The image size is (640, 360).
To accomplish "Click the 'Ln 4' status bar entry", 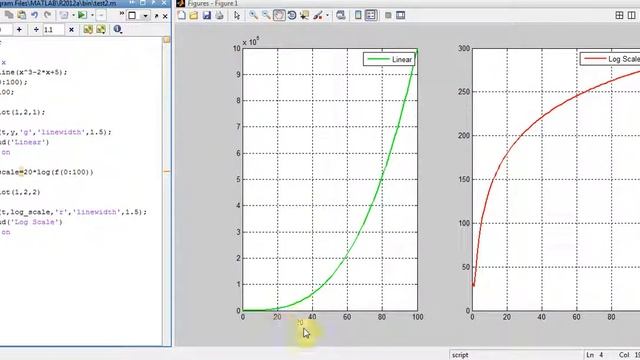I will coord(595,355).
